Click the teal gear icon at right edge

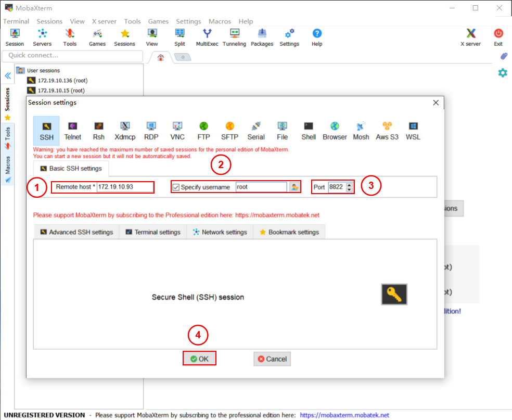pyautogui.click(x=503, y=72)
